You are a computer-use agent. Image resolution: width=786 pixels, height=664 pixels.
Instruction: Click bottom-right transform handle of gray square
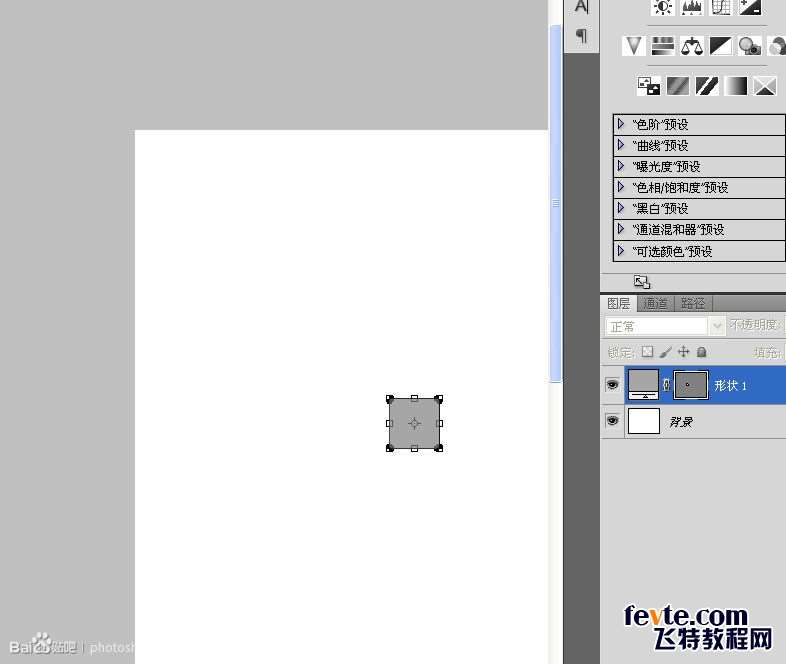coord(439,448)
